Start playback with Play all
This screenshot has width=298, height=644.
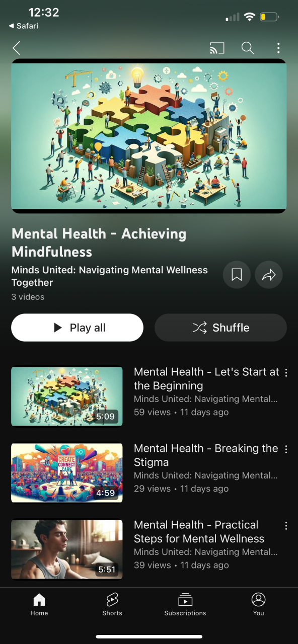[x=77, y=328]
